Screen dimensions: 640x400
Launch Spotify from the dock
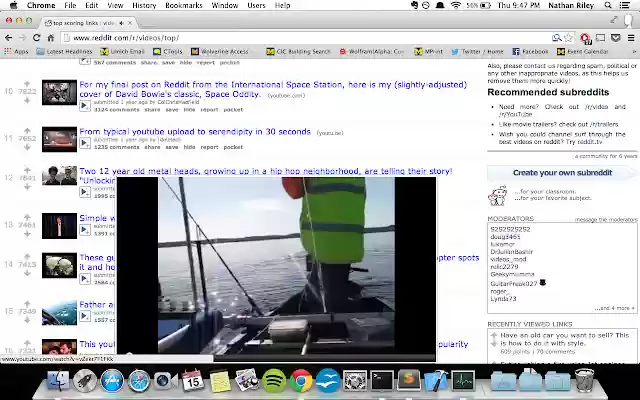point(274,381)
